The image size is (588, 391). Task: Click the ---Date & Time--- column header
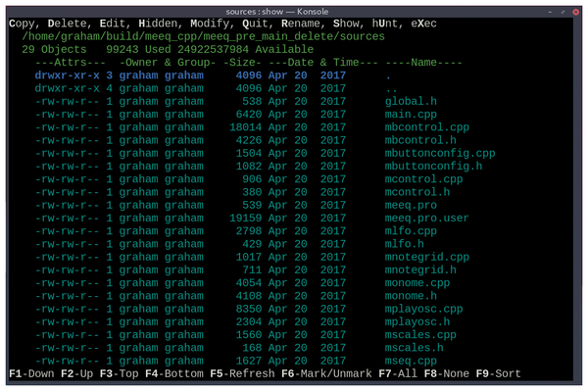coord(323,63)
